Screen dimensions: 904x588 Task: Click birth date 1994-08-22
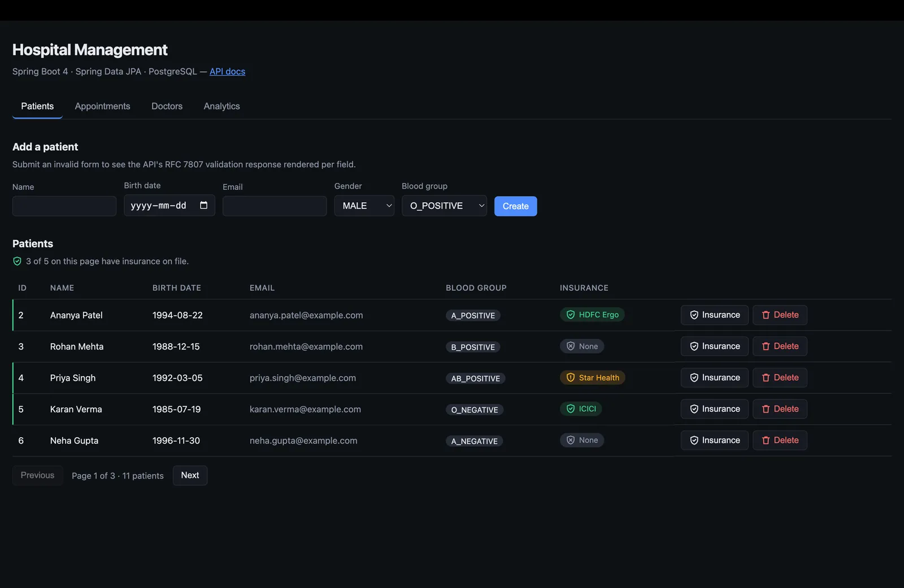[177, 315]
